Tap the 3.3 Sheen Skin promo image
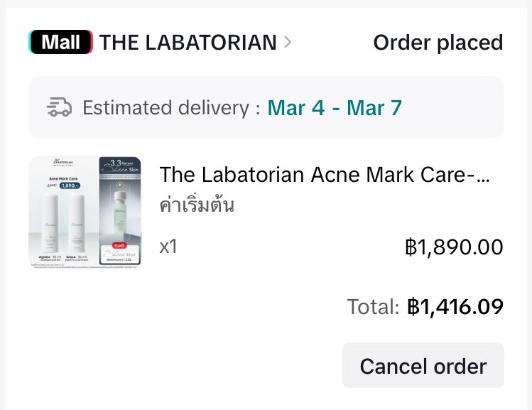The width and height of the screenshot is (532, 410). pos(120,211)
